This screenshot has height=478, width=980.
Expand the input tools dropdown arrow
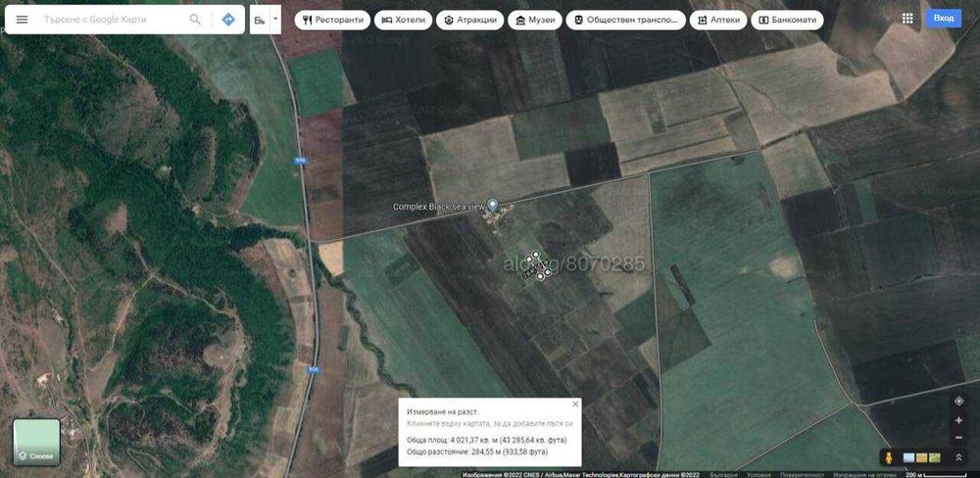pyautogui.click(x=275, y=20)
